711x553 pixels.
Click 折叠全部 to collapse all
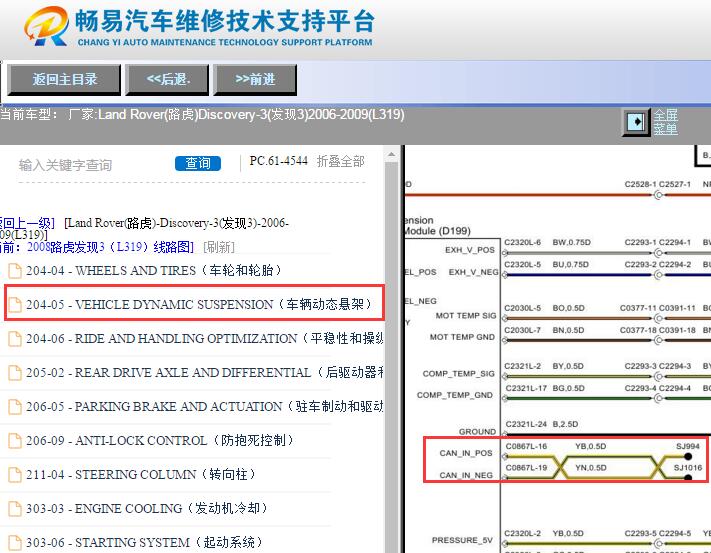tap(341, 161)
